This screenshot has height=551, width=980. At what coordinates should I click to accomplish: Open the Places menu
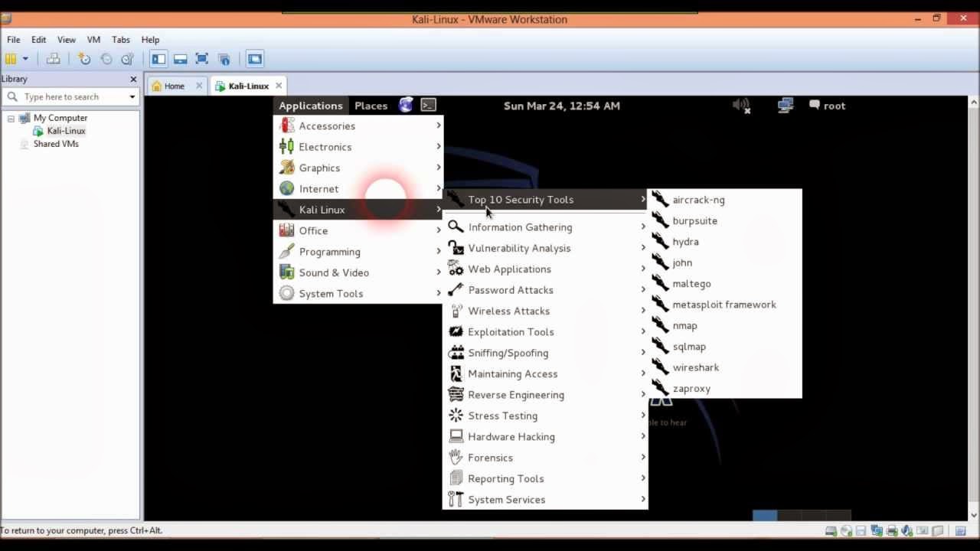click(x=371, y=106)
